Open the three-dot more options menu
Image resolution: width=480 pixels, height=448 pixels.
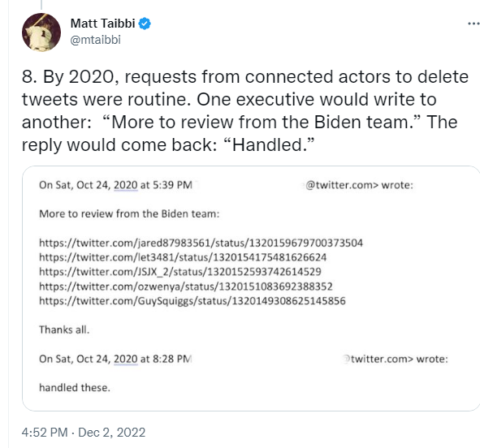474,24
